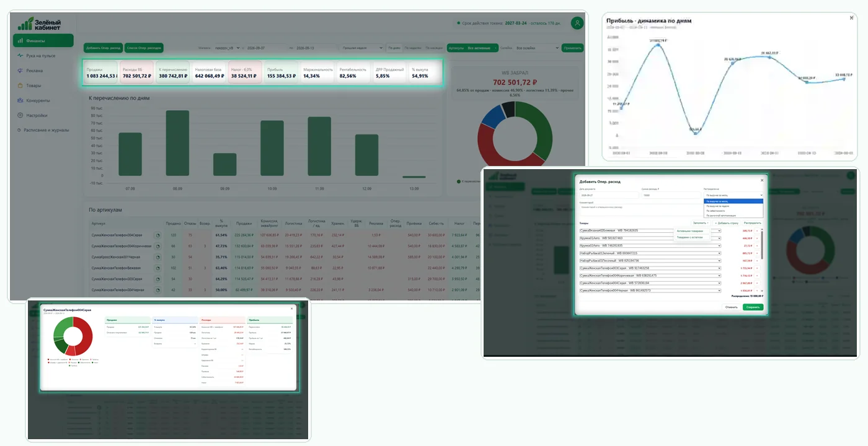Open the Склейки Все склейки dropdown
The width and height of the screenshot is (868, 446).
click(538, 48)
